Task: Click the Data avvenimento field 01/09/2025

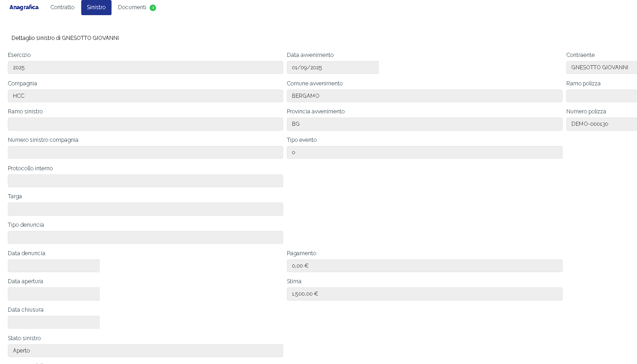Action: click(x=332, y=67)
